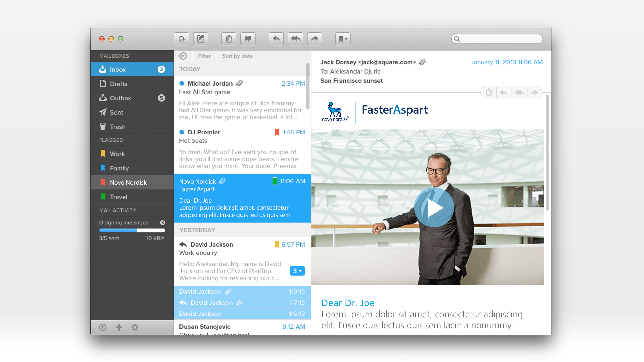644x362 pixels.
Task: Click the search field
Action: (x=497, y=39)
